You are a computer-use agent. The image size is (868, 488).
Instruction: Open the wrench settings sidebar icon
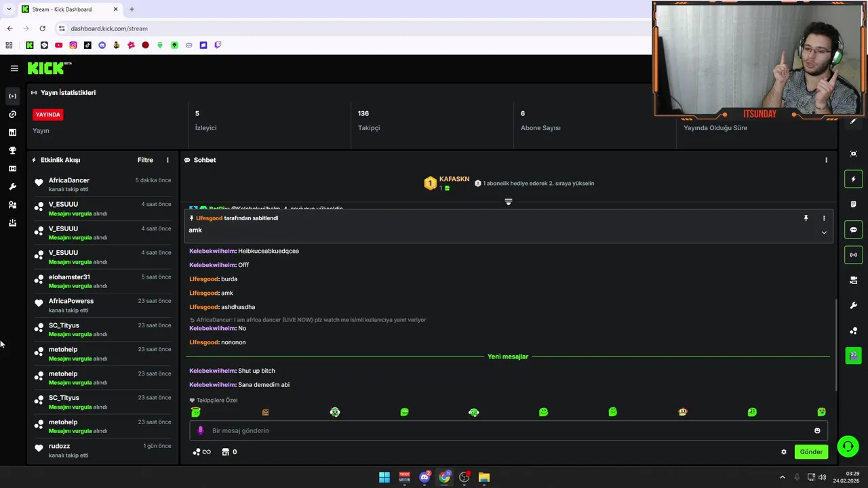pyautogui.click(x=12, y=187)
